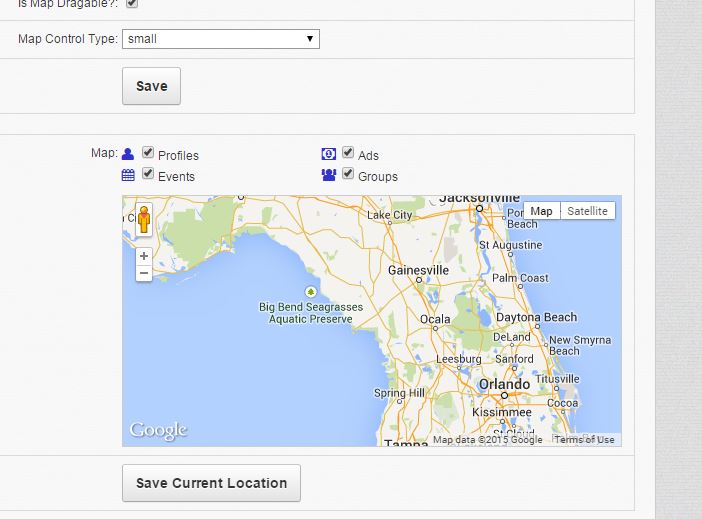Toggle the Is Map Dragable checkbox
Viewport: 702px width, 519px height.
click(x=132, y=3)
